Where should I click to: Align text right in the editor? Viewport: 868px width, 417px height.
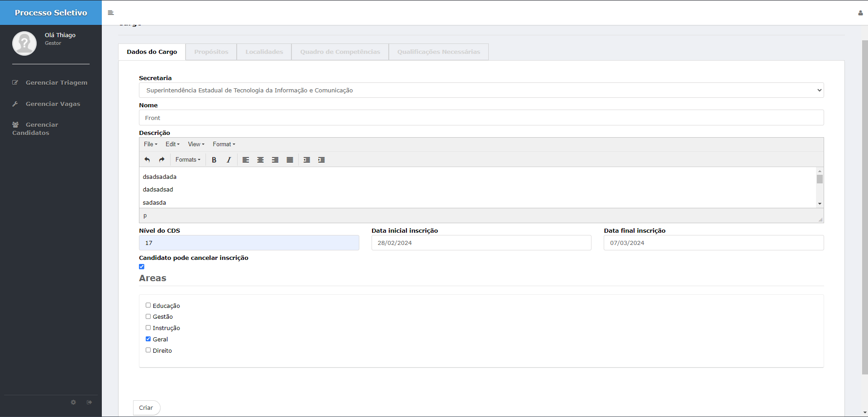pos(275,159)
